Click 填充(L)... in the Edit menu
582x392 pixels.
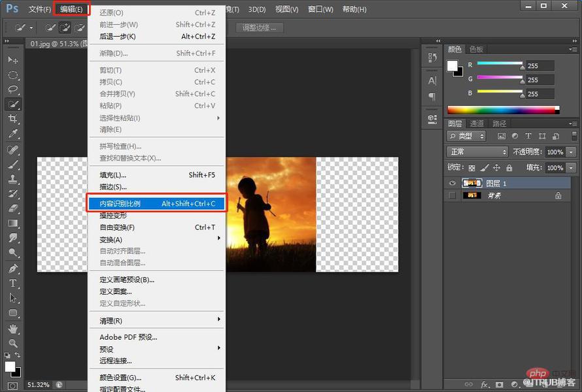(x=156, y=174)
